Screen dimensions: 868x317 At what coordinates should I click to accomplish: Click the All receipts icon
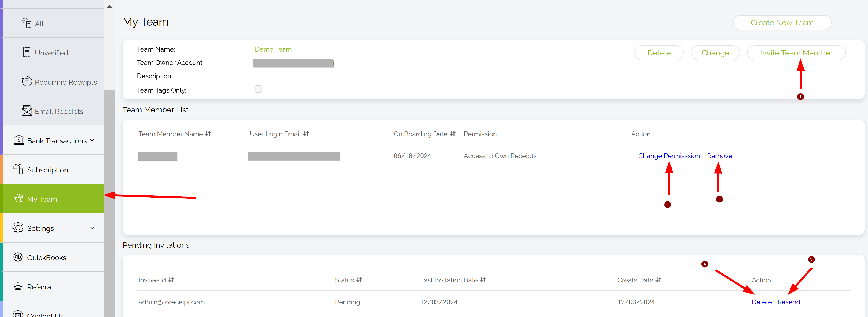(27, 23)
